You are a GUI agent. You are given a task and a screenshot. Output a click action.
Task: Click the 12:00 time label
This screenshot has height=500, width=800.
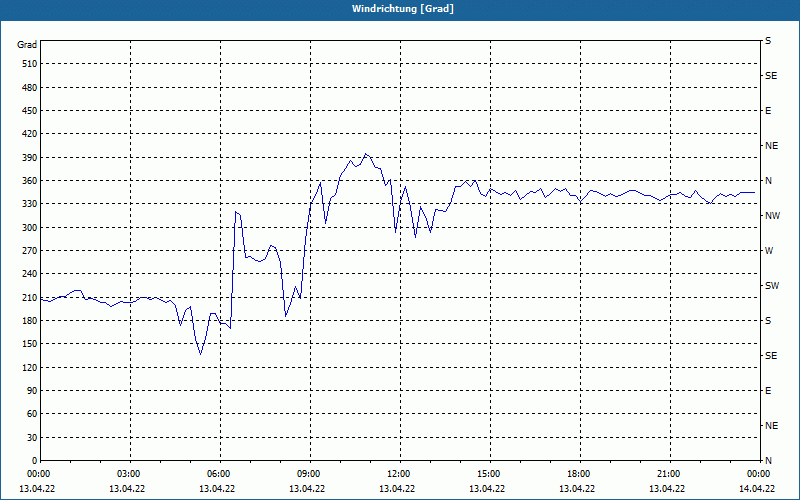pyautogui.click(x=400, y=474)
